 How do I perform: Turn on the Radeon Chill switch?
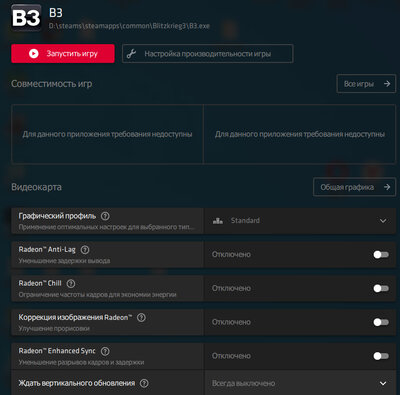pos(381,288)
